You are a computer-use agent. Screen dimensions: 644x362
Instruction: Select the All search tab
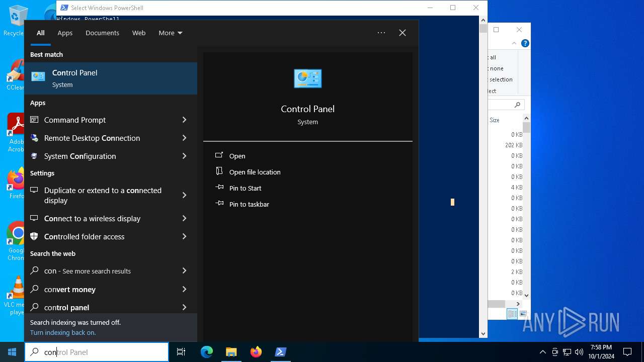[41, 33]
